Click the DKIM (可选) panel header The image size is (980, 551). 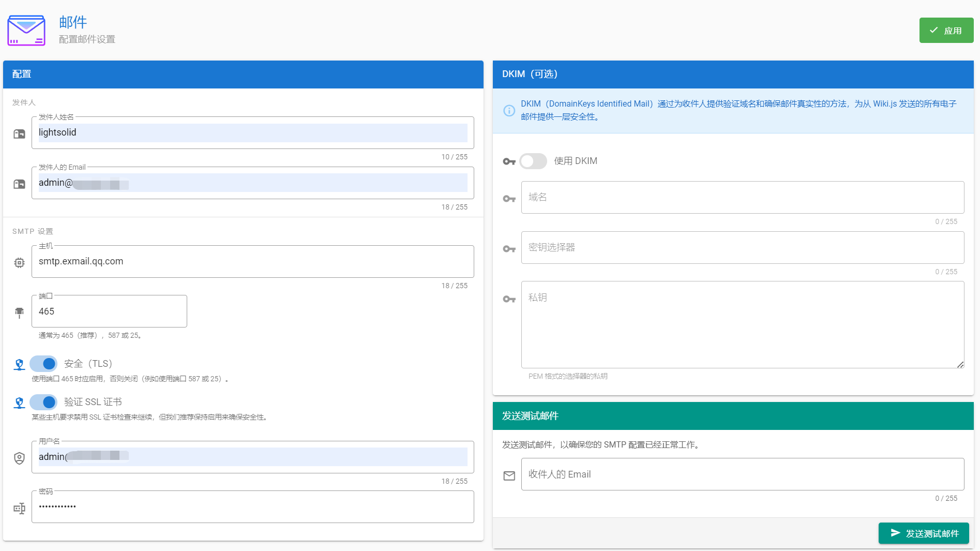733,75
